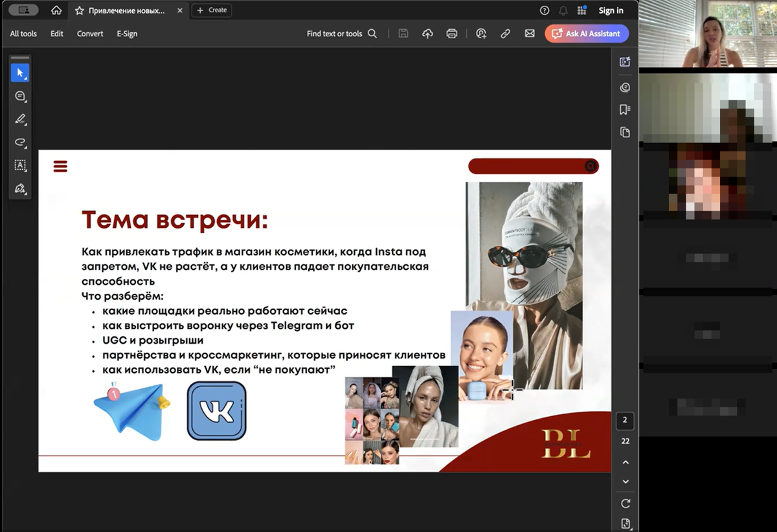This screenshot has height=532, width=777.
Task: Toggle the Comments panel in right sidebar
Action: pyautogui.click(x=625, y=87)
